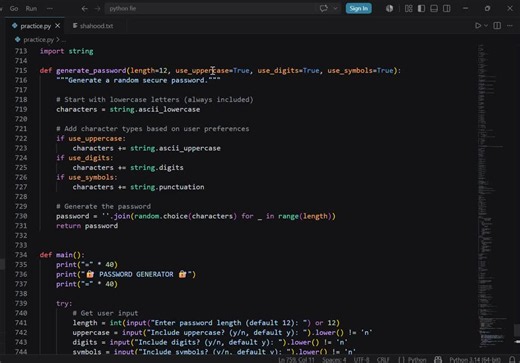Viewport: 520px width, 363px height.
Task: Click the practice.py breadcrumb
Action: point(39,40)
